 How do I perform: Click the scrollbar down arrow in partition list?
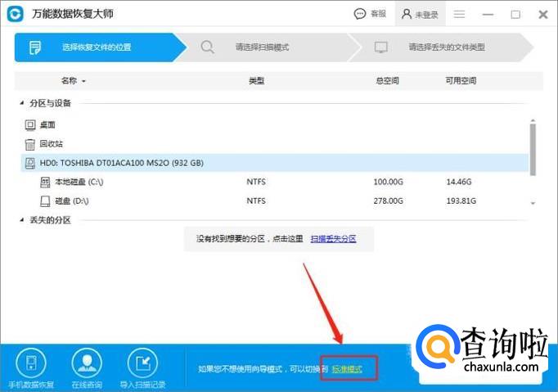tap(533, 203)
